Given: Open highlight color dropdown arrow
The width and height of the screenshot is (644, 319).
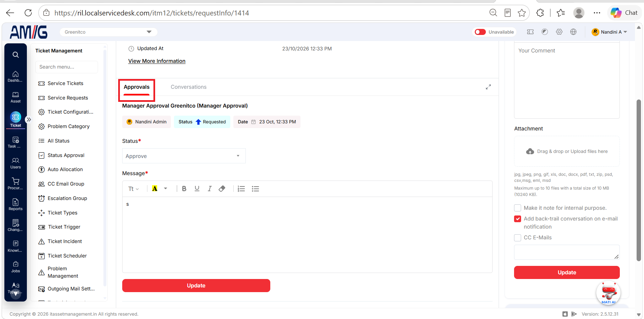Looking at the screenshot, I should [x=166, y=189].
